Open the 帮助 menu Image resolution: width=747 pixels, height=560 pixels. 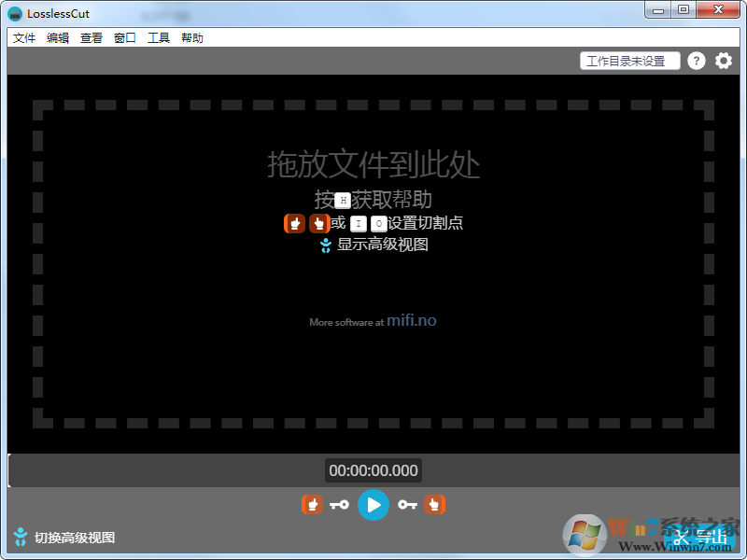click(191, 37)
